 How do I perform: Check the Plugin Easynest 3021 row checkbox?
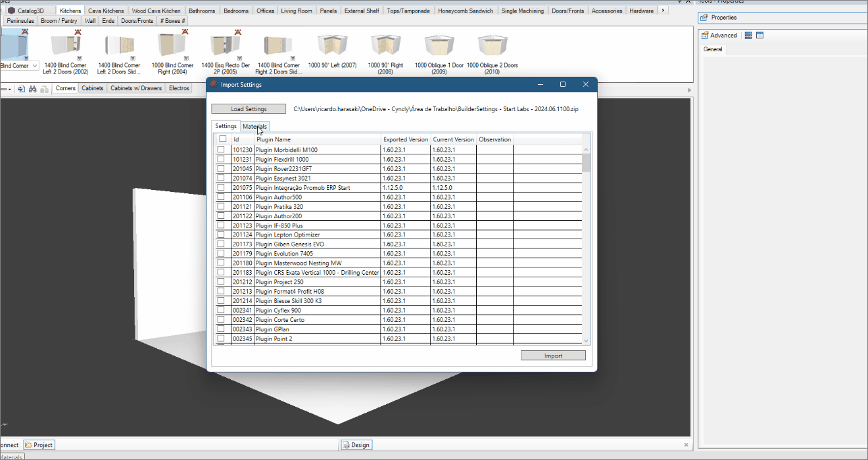click(221, 178)
